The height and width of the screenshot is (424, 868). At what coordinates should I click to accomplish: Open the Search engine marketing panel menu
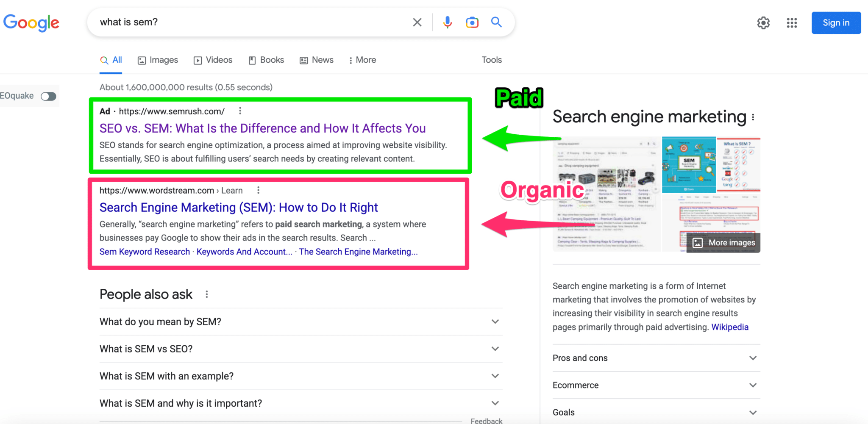tap(753, 117)
